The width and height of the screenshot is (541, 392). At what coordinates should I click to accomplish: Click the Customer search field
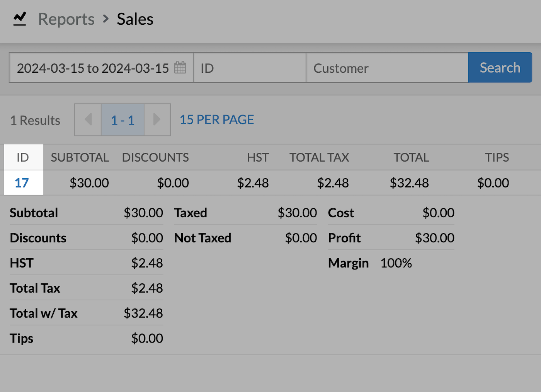(386, 67)
